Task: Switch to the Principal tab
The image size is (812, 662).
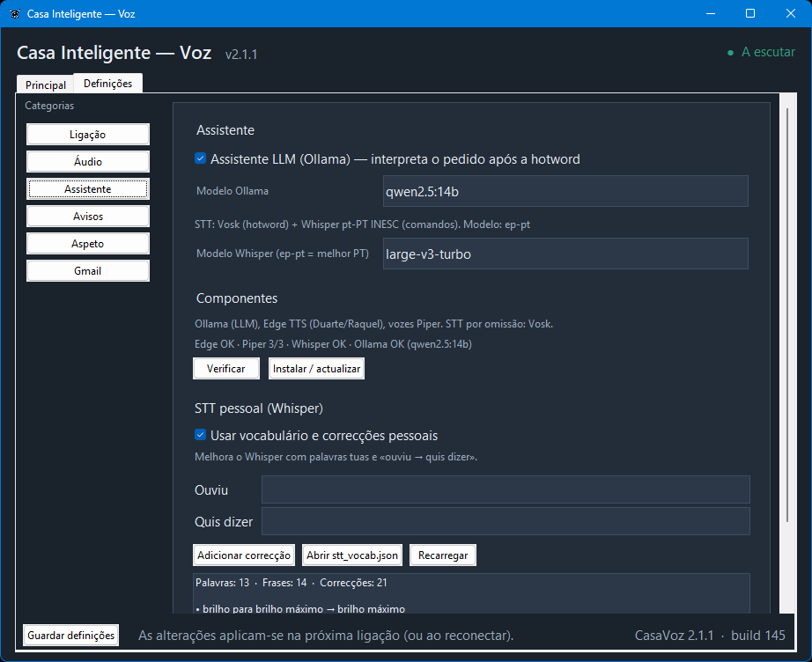Action: pos(46,85)
